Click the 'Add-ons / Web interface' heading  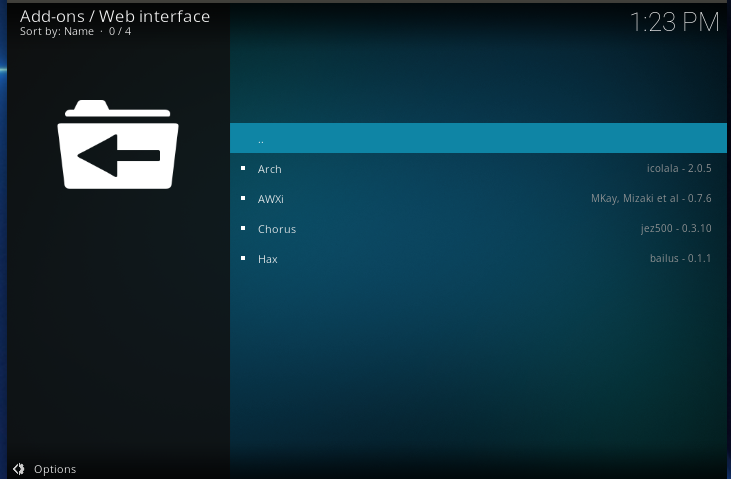(x=115, y=16)
